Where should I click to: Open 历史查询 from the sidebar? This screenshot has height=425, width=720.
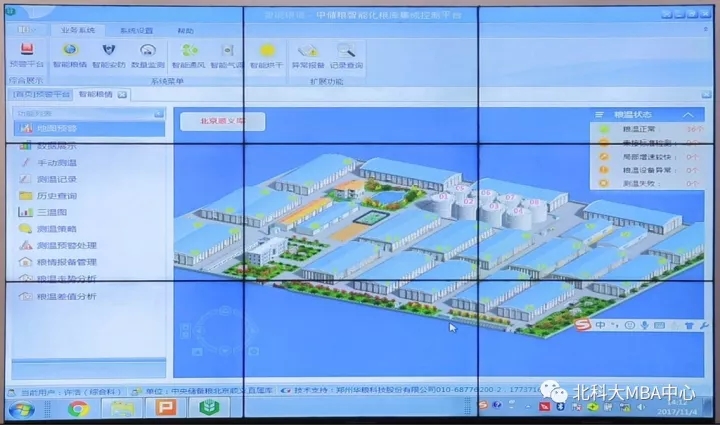click(x=56, y=195)
